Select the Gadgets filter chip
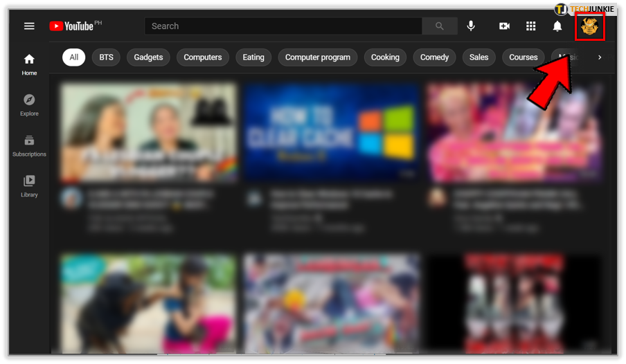This screenshot has height=364, width=626. click(x=148, y=57)
